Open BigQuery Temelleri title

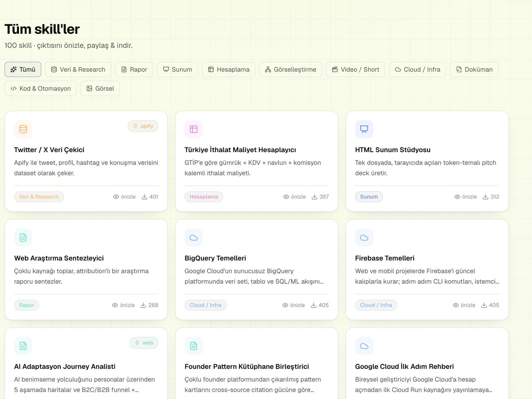pos(215,258)
